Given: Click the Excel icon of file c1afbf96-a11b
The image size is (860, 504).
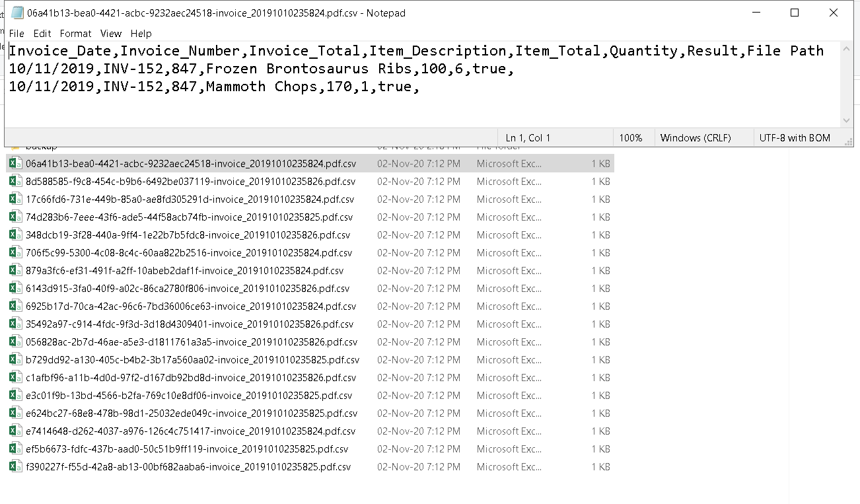Looking at the screenshot, I should 15,377.
